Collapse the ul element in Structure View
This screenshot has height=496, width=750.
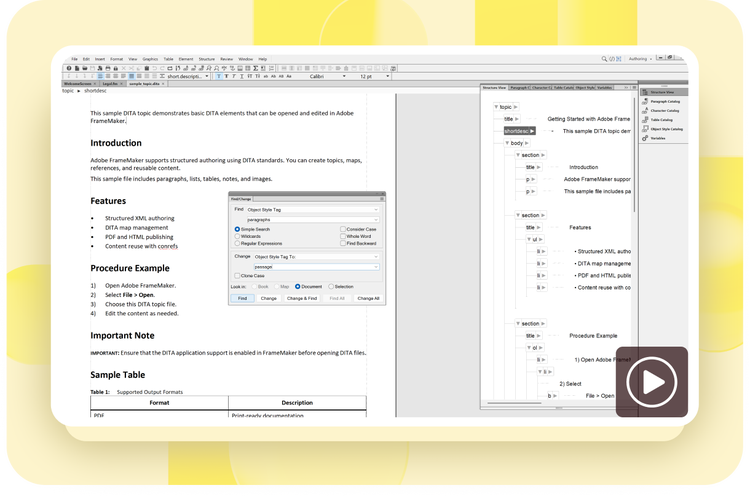point(529,239)
